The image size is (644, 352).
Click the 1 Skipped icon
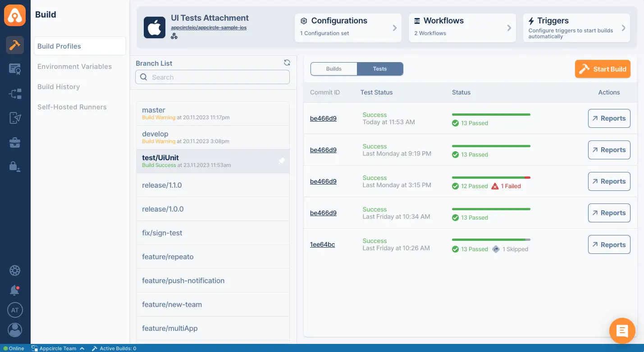(x=496, y=249)
